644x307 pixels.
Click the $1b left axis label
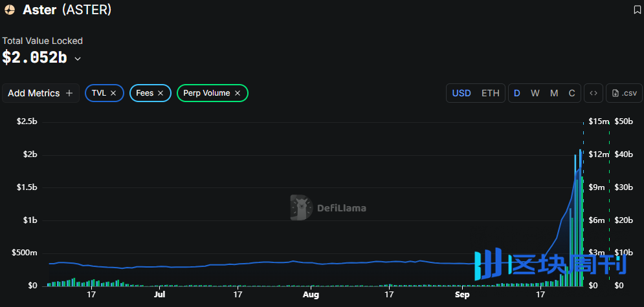pos(30,220)
